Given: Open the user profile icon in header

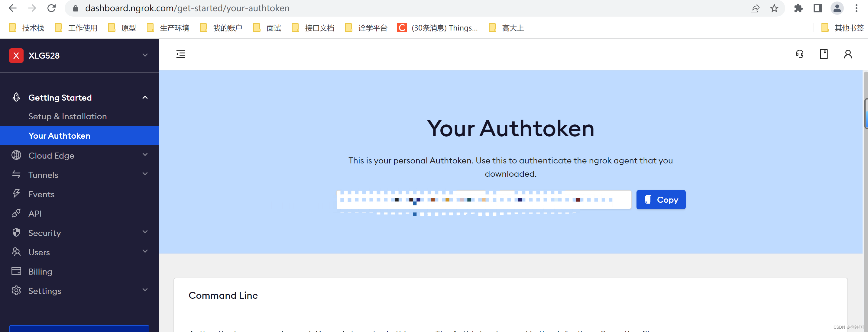Looking at the screenshot, I should tap(848, 54).
